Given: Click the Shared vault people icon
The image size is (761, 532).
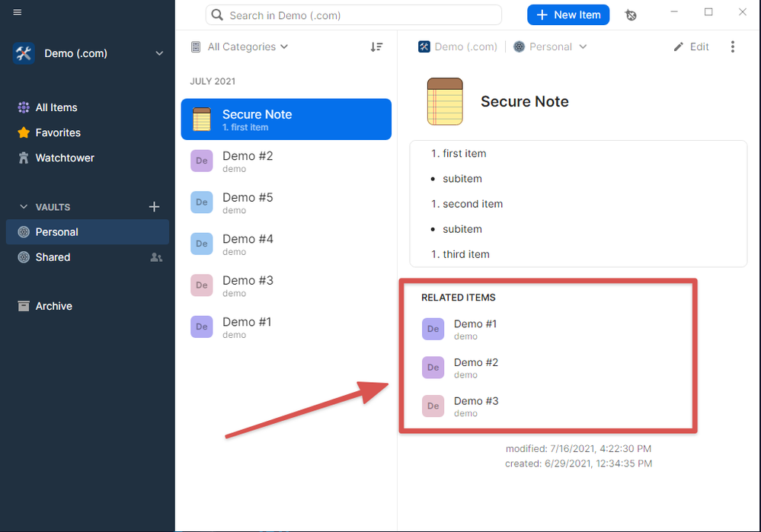Looking at the screenshot, I should click(156, 257).
